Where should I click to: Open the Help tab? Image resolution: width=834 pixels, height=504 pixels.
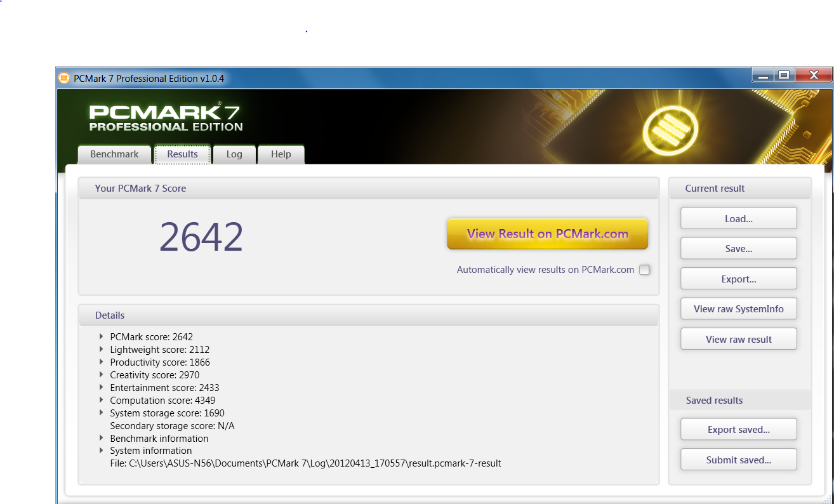tap(281, 154)
